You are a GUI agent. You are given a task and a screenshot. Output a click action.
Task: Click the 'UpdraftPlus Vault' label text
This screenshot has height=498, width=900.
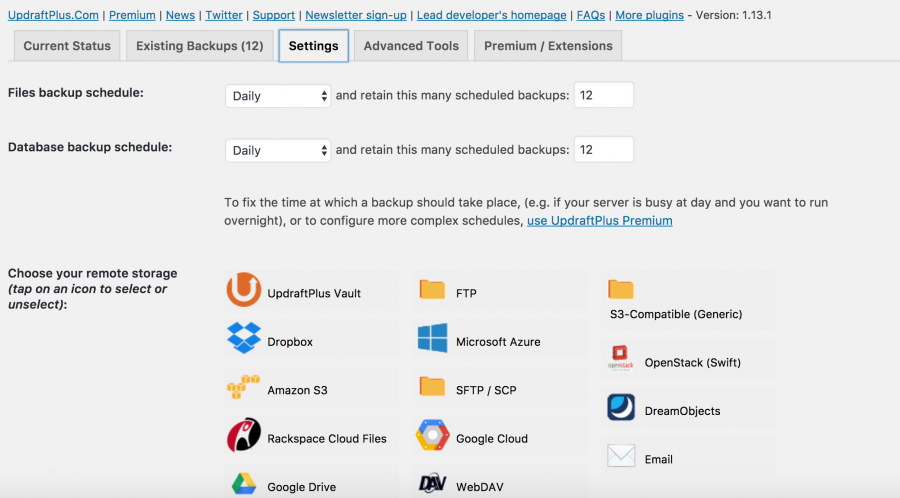pos(314,293)
